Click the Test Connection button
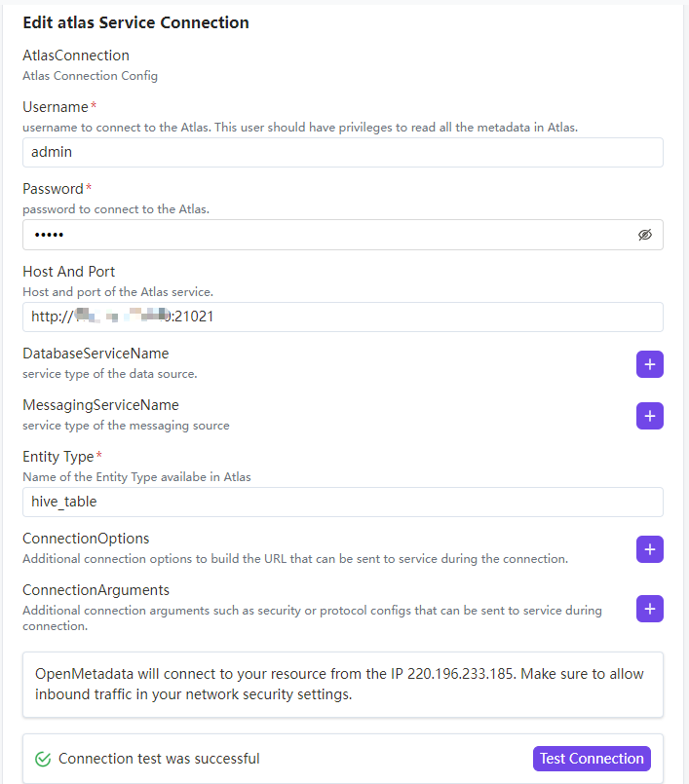The height and width of the screenshot is (784, 689). 592,758
